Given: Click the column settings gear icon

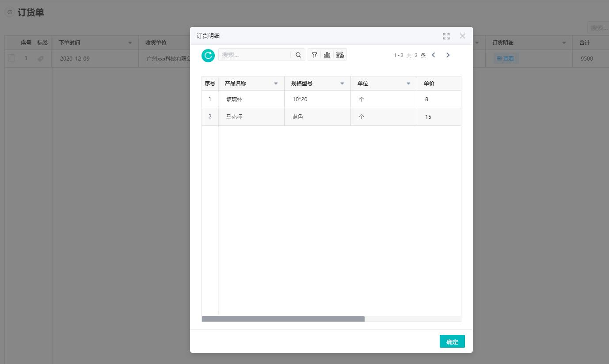Looking at the screenshot, I should tap(340, 55).
